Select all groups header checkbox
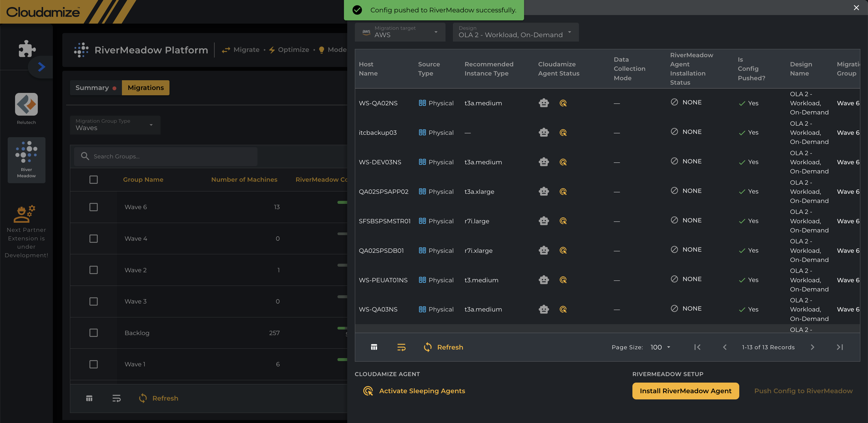This screenshot has height=423, width=868. click(94, 180)
